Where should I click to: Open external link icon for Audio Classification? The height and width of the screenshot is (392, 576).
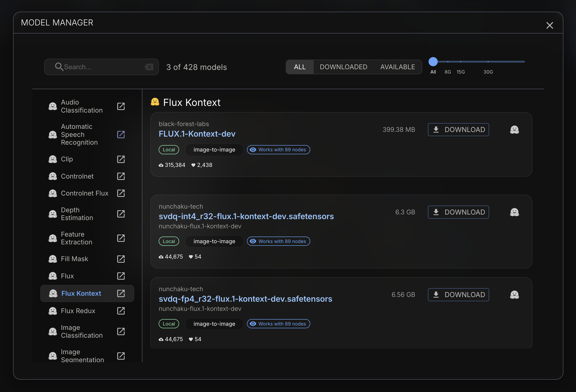pyautogui.click(x=121, y=106)
